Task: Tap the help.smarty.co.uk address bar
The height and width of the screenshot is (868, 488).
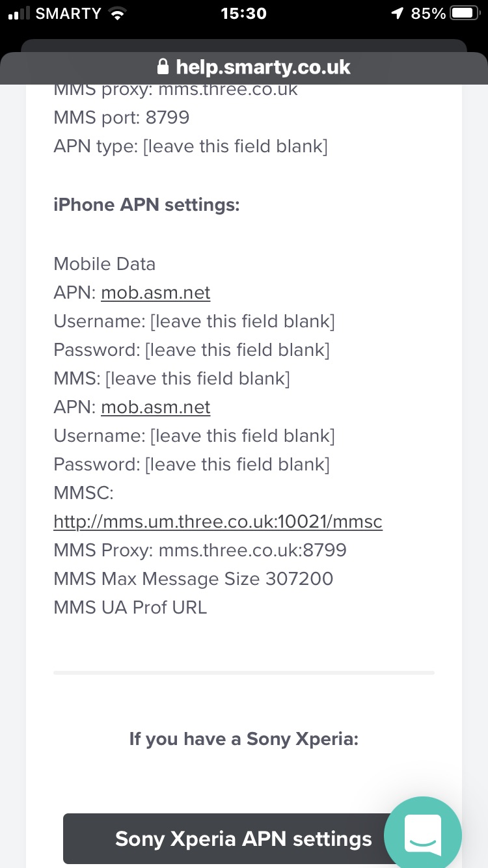Action: pyautogui.click(x=244, y=67)
